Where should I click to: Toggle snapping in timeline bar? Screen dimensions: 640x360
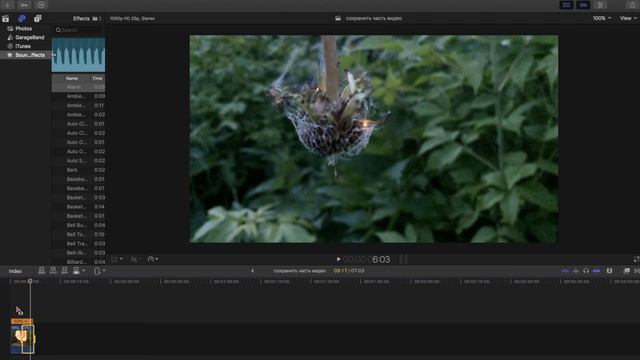point(596,271)
